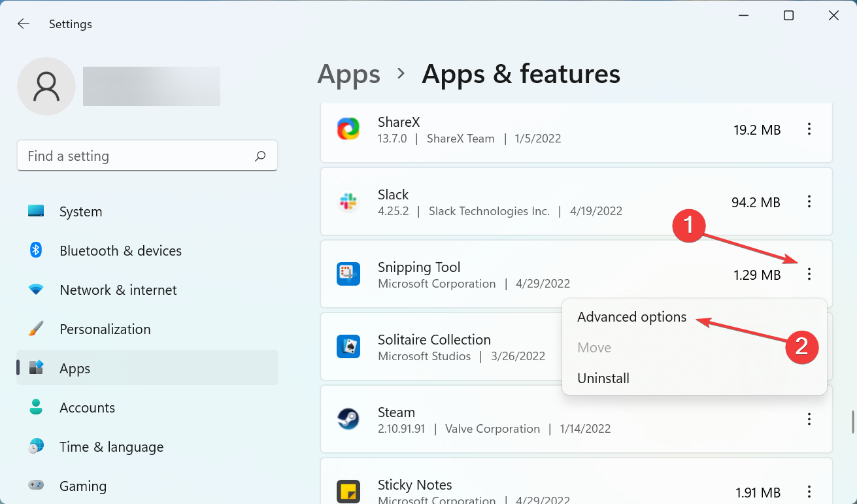This screenshot has width=857, height=504.
Task: Open the more options menu for ShareX
Action: (x=809, y=130)
